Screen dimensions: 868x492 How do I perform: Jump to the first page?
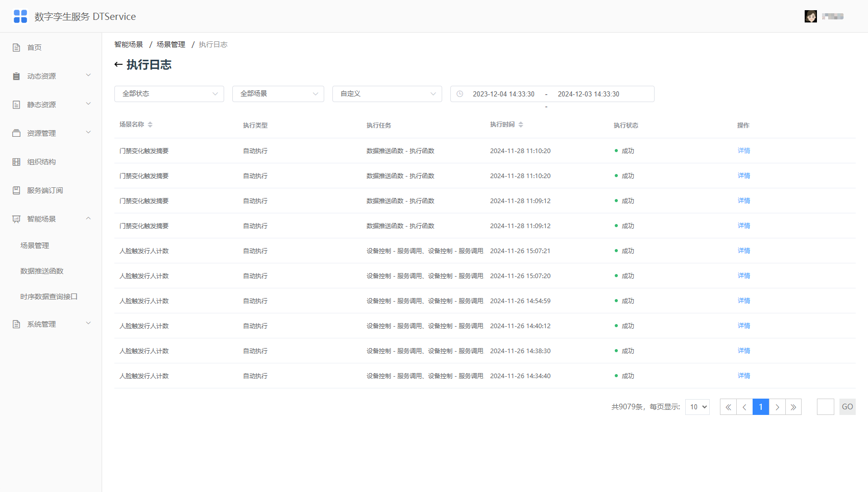click(728, 407)
